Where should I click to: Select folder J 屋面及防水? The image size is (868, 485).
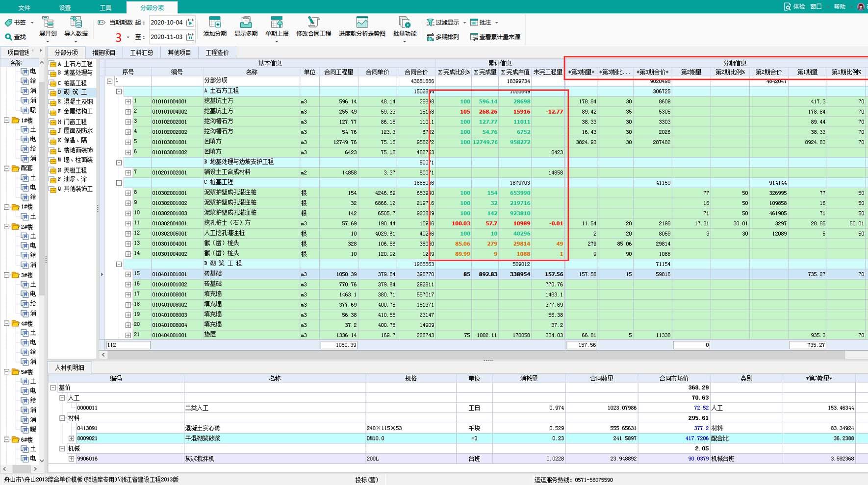[72, 131]
